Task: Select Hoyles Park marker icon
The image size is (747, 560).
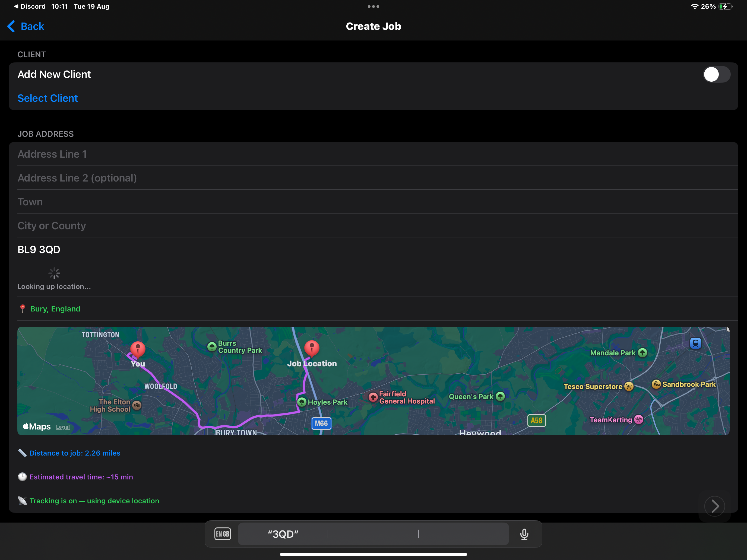Action: click(302, 402)
